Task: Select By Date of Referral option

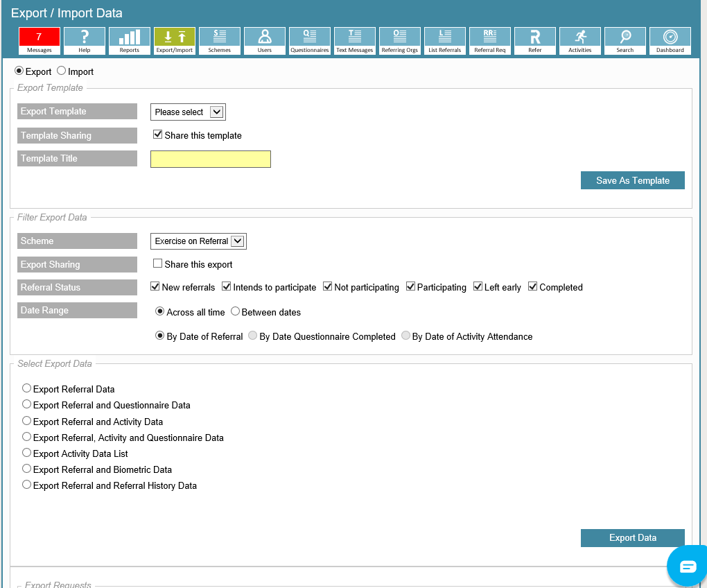Action: [x=159, y=336]
